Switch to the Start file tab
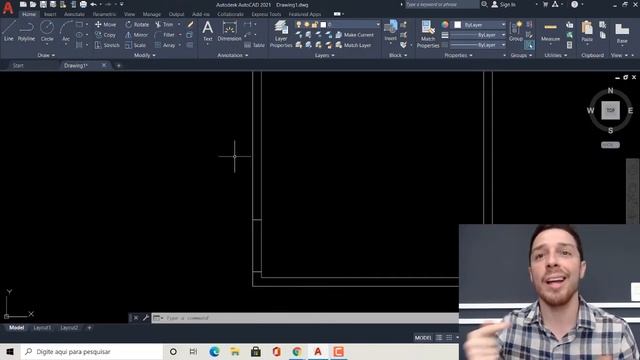This screenshot has height=360, width=640. tap(18, 65)
